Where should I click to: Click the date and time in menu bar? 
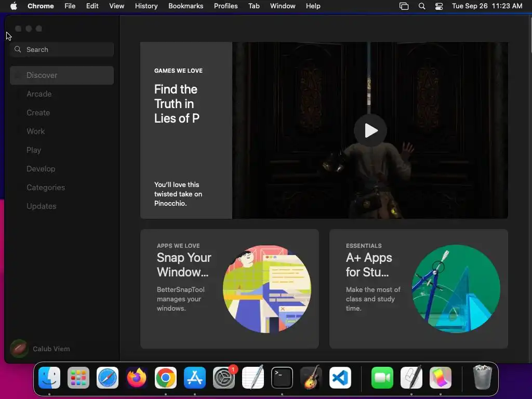coord(487,6)
